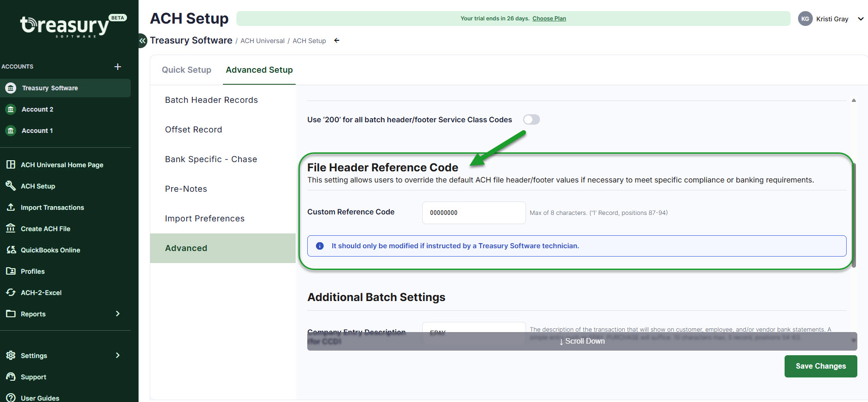The height and width of the screenshot is (402, 868).
Task: Click Settings gear icon
Action: [11, 355]
